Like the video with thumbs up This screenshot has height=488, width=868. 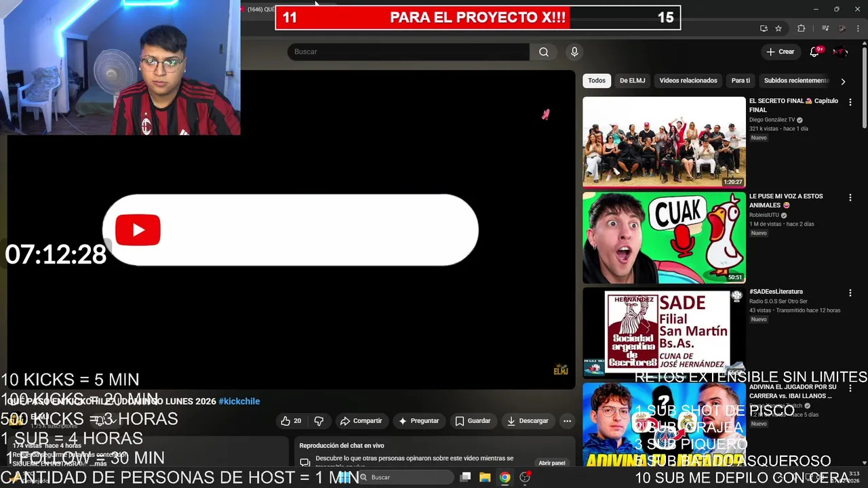click(x=291, y=421)
